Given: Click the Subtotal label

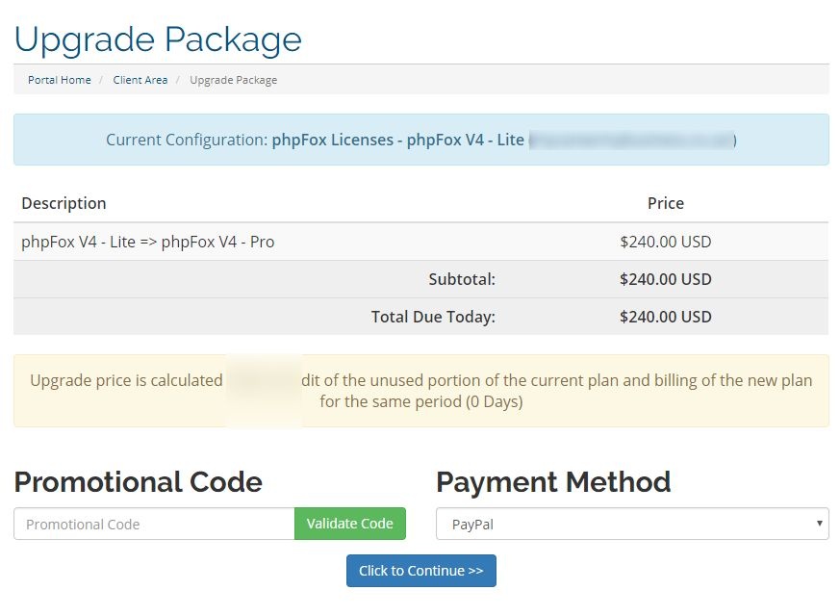Looking at the screenshot, I should click(462, 279).
